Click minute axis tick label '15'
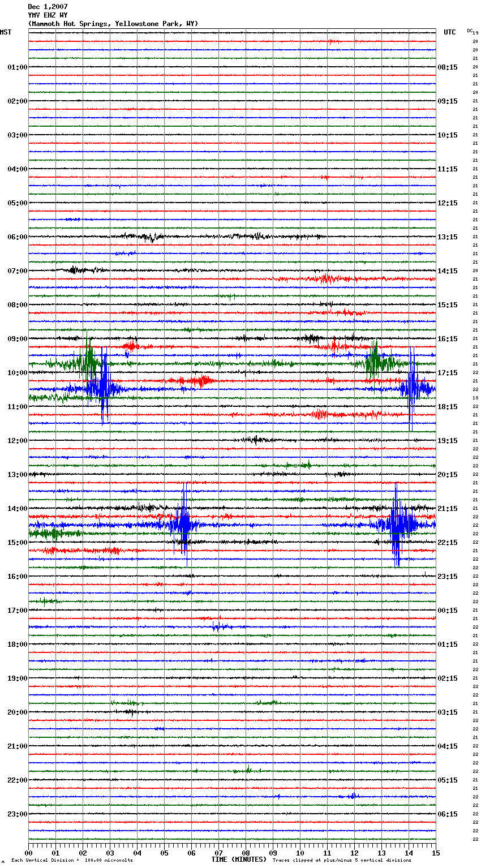 (x=436, y=853)
